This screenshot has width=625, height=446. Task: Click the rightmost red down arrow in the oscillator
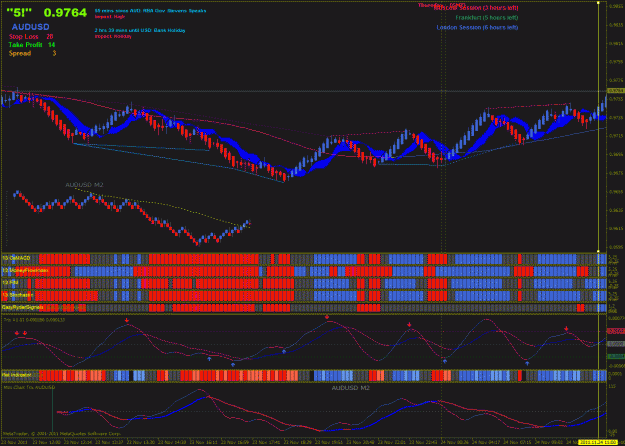tap(566, 328)
